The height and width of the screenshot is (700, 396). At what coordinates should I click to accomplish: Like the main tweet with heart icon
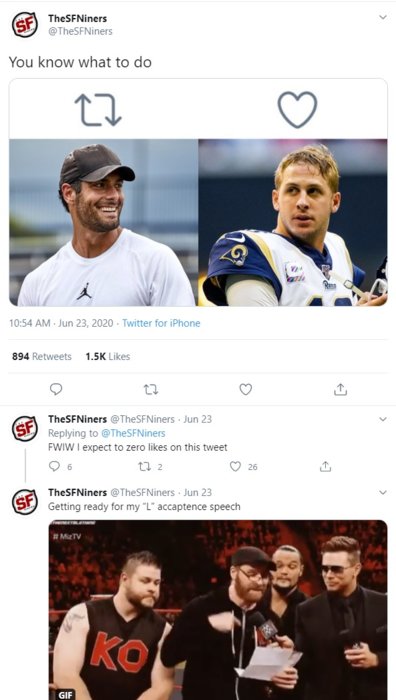tap(246, 389)
